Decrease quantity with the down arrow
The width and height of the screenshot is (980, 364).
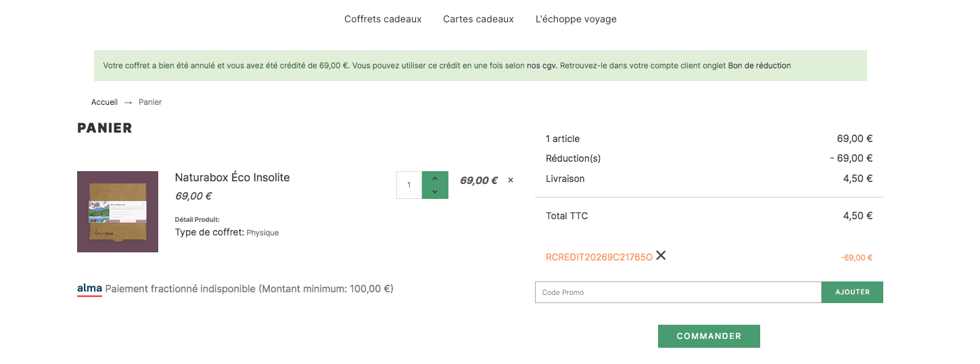435,192
